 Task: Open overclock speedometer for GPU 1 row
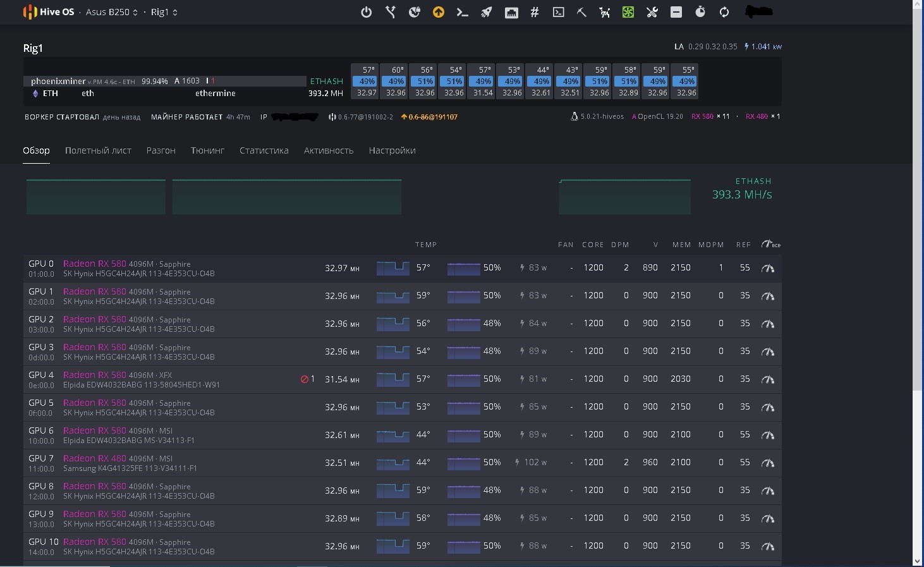[x=768, y=296]
